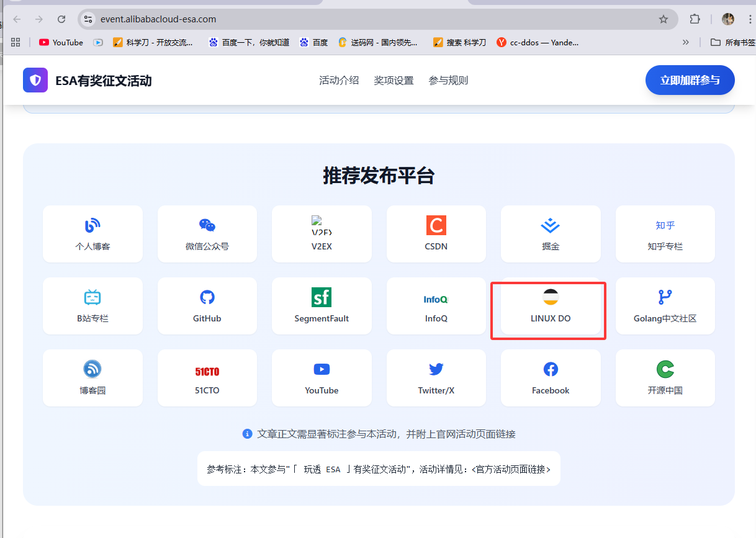Open the CSDN platform card
The height and width of the screenshot is (538, 756).
point(436,234)
